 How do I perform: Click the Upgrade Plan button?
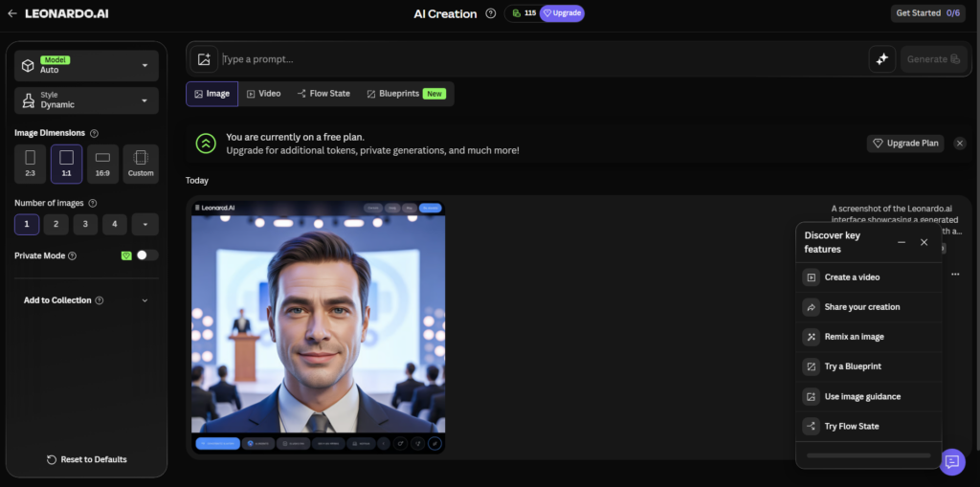[x=904, y=144]
